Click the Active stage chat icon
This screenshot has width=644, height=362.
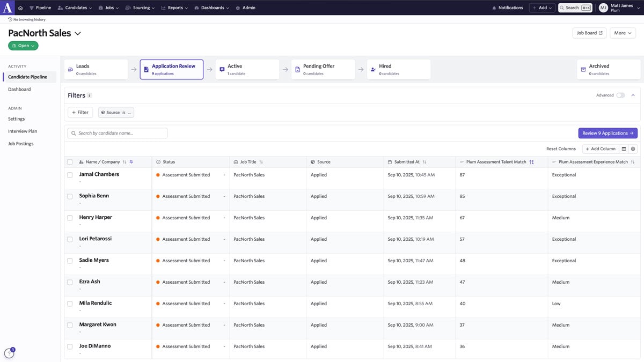click(222, 70)
